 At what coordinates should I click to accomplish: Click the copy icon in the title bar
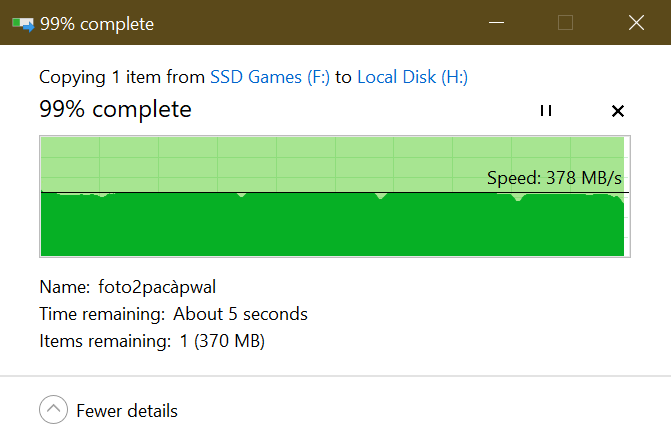pos(22,23)
